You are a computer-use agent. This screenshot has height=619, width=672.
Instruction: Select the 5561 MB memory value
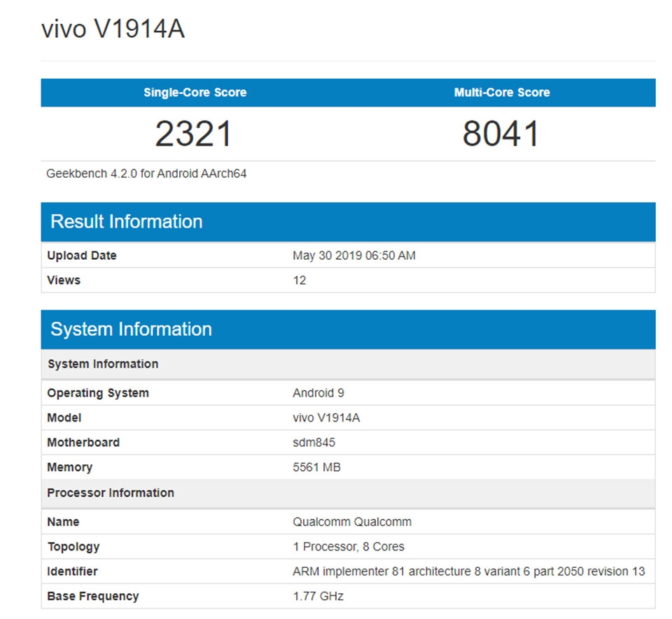pos(316,467)
